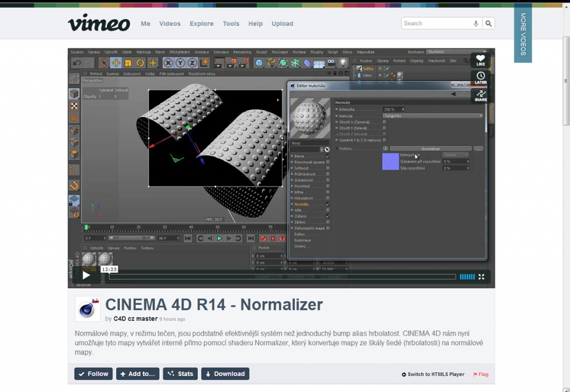The height and width of the screenshot is (392, 570).
Task: Add video to Watch Later clock icon
Action: [x=480, y=78]
